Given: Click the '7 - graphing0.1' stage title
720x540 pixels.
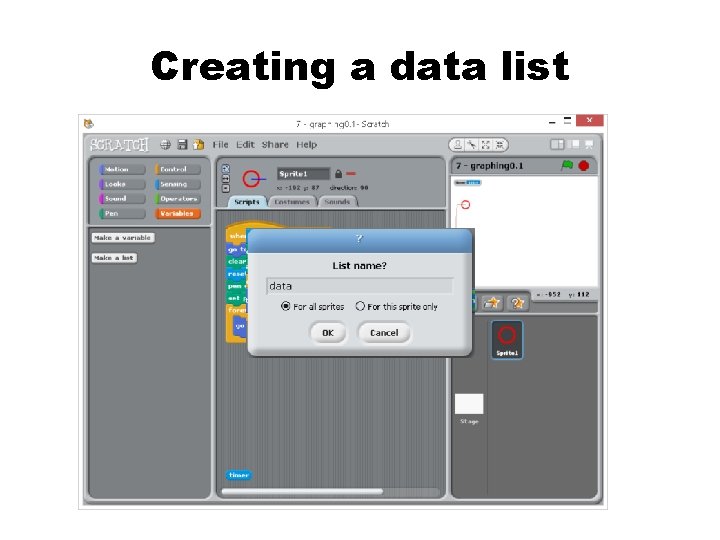Looking at the screenshot, I should point(489,166).
